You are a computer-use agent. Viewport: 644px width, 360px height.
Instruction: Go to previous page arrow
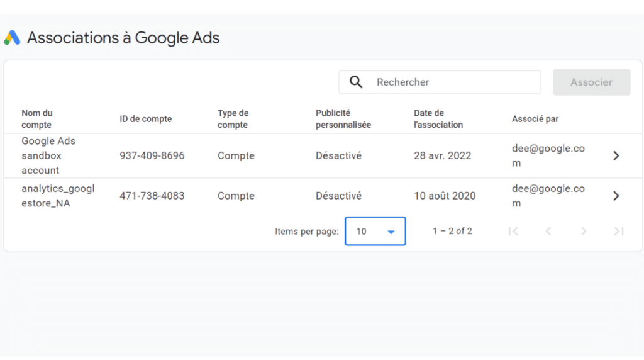click(x=548, y=231)
